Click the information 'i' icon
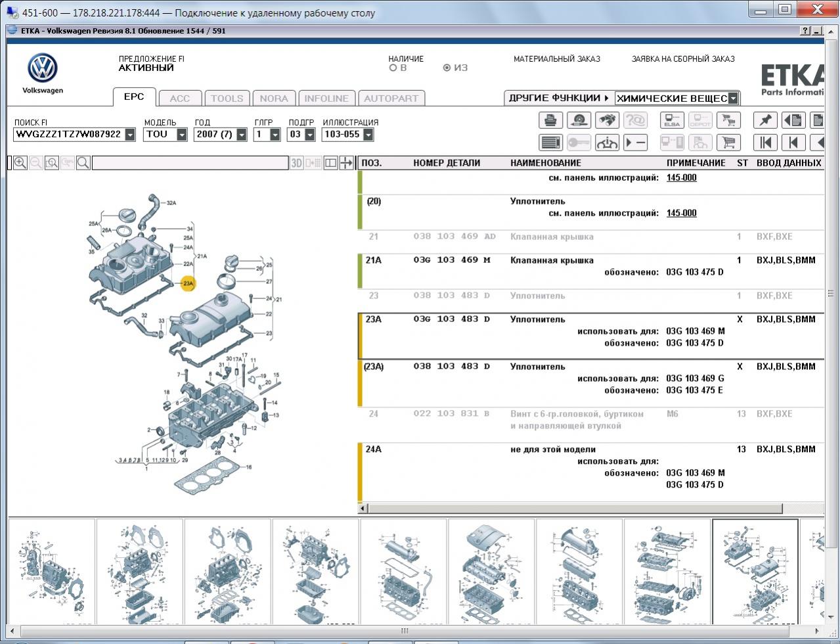 point(606,143)
